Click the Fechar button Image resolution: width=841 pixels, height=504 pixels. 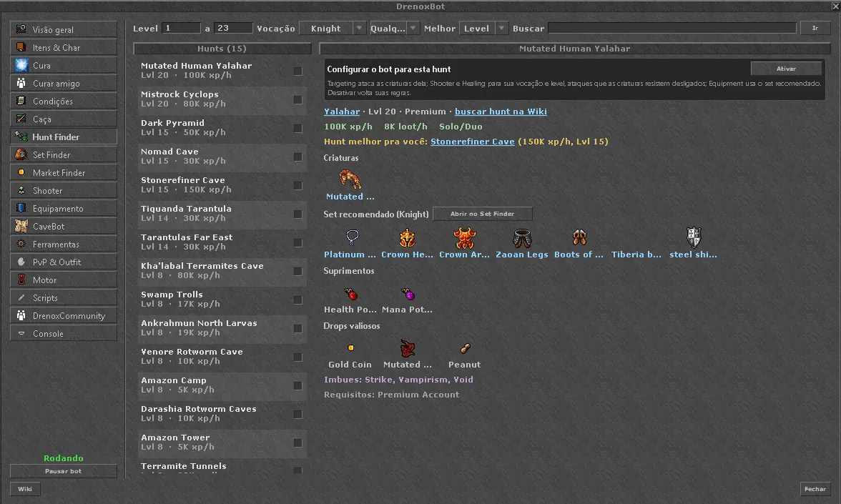[815, 489]
